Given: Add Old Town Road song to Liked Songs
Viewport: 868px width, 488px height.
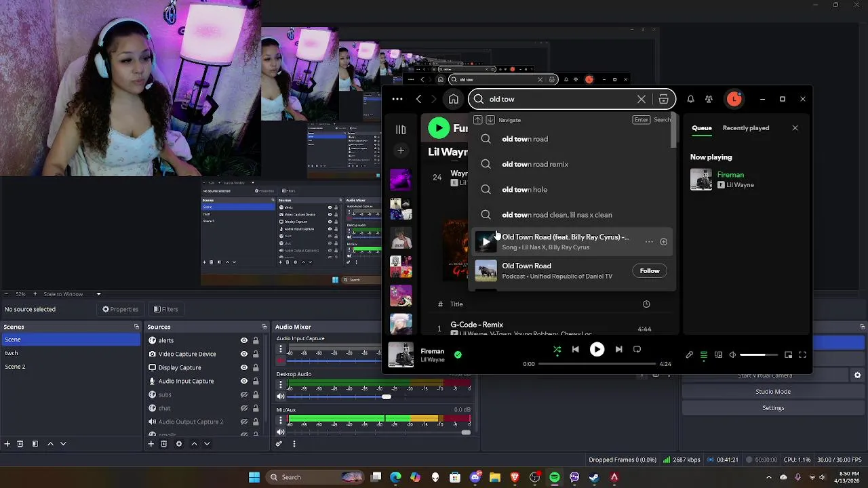Looking at the screenshot, I should point(663,242).
